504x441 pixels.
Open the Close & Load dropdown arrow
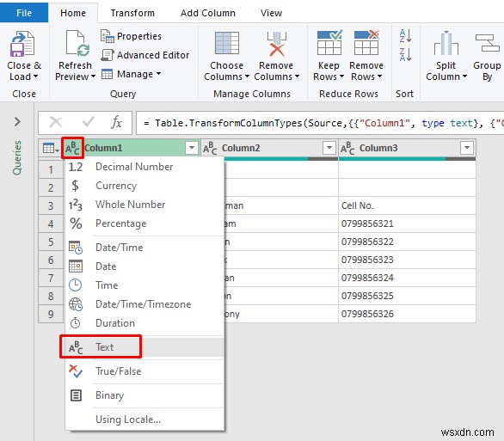(x=35, y=77)
